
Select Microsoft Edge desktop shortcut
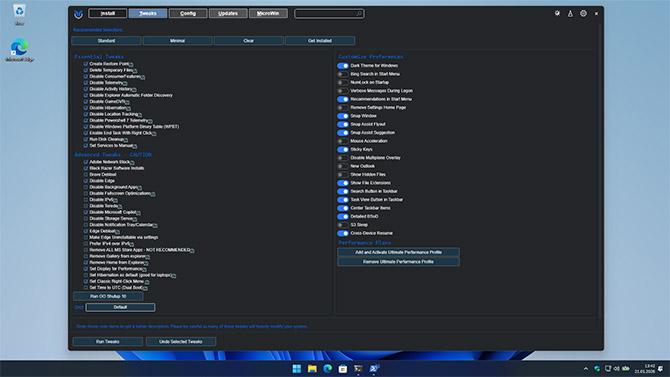click(19, 50)
